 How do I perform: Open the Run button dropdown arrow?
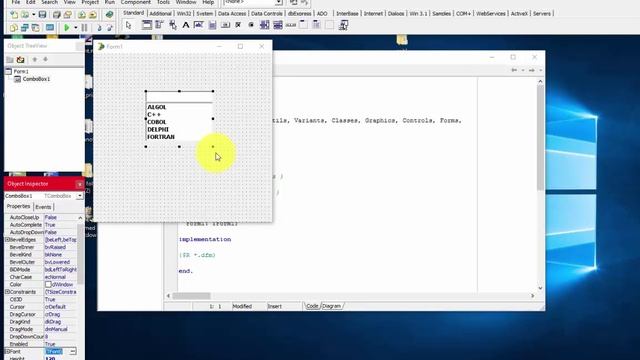point(76,28)
